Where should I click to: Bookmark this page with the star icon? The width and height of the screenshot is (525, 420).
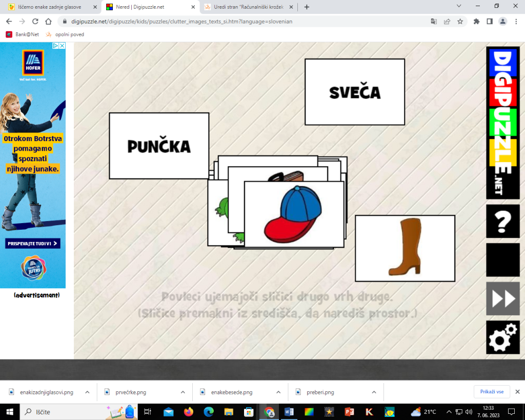460,22
